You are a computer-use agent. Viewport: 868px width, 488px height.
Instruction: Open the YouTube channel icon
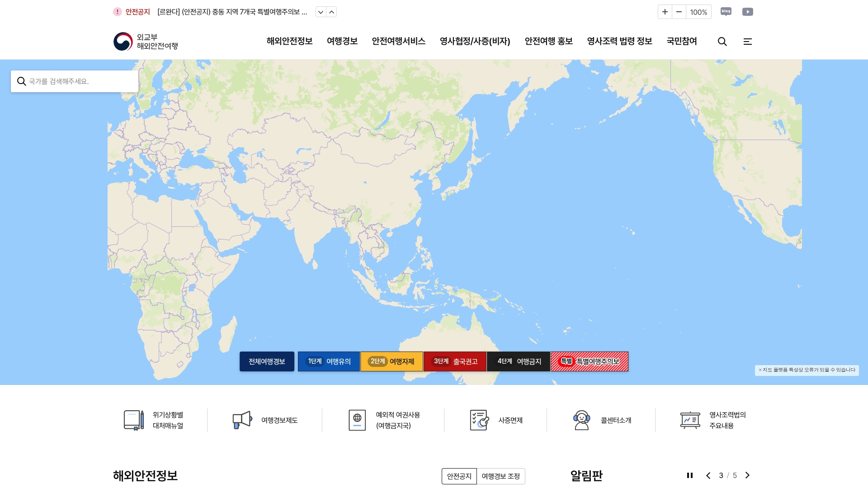[x=748, y=12]
